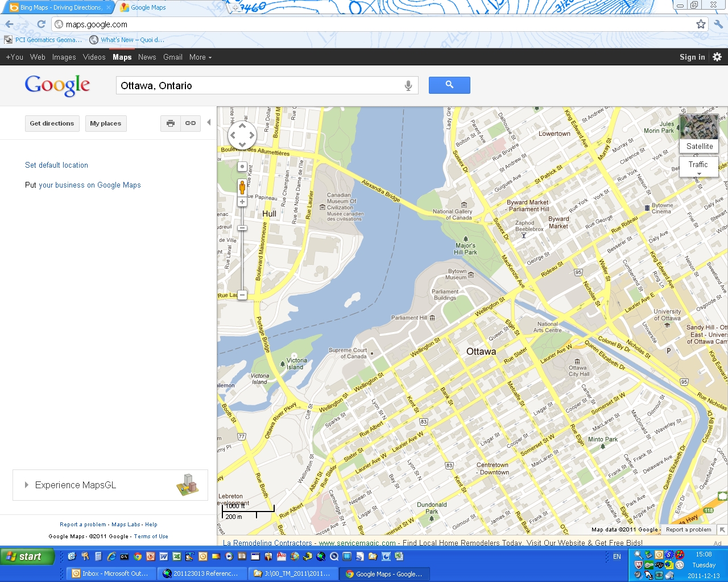Open the www.servicemagic.com ad link
Viewport: 728px width, 582px height.
(x=357, y=543)
